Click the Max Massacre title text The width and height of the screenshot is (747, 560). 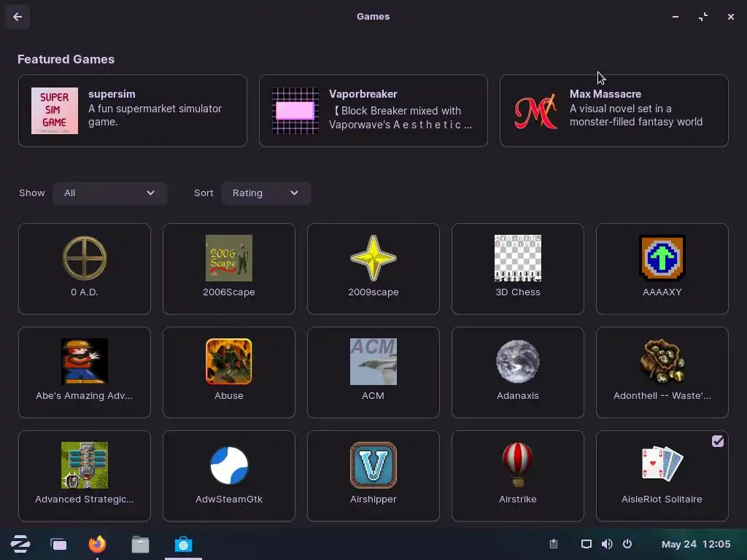605,94
